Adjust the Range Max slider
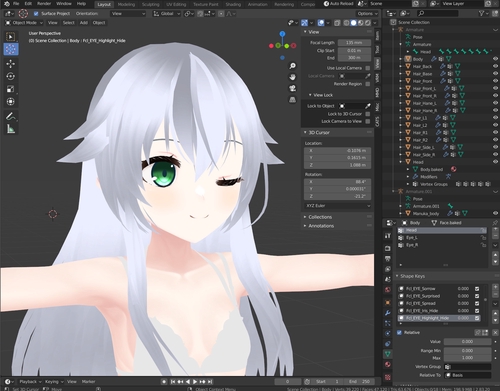This screenshot has width=500, height=391. point(467,358)
